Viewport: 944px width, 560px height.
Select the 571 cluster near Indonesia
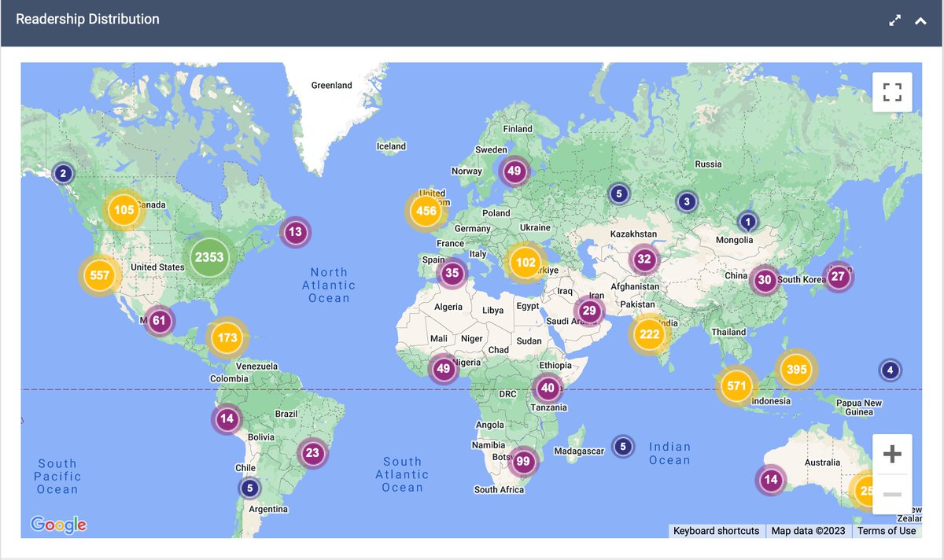(737, 386)
